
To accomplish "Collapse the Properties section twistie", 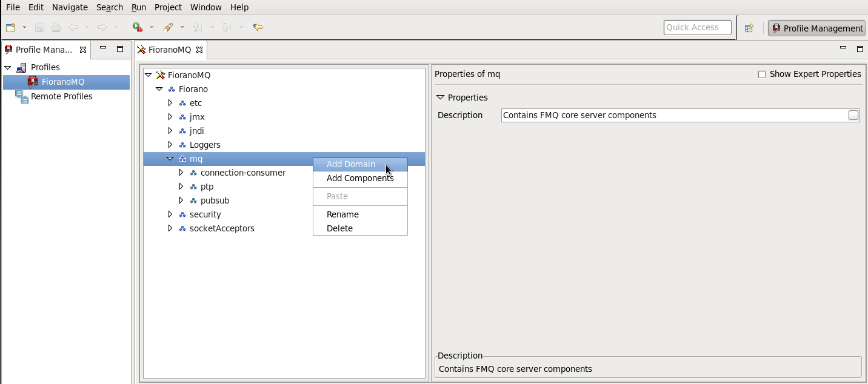I will [x=441, y=98].
